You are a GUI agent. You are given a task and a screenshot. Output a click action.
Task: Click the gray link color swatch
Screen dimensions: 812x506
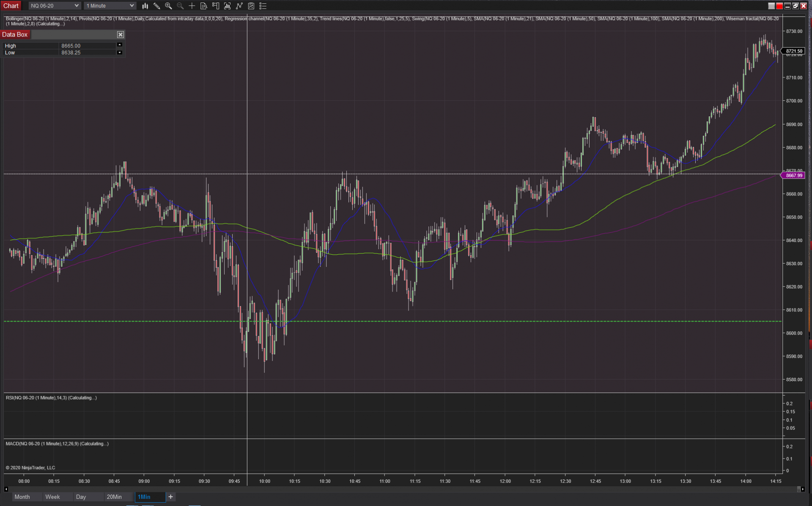tap(771, 6)
